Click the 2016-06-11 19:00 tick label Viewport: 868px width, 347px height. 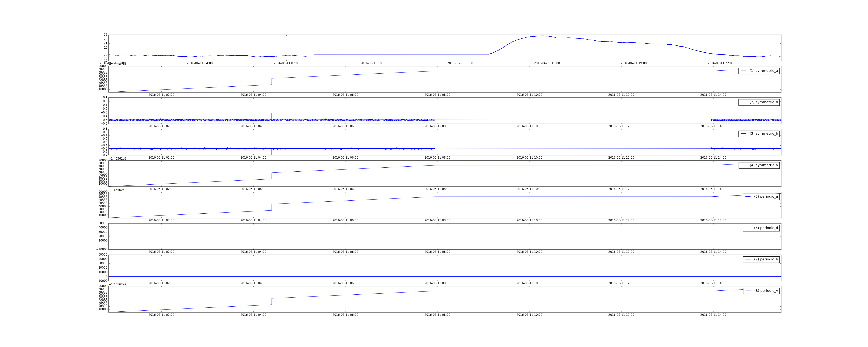[x=634, y=63]
